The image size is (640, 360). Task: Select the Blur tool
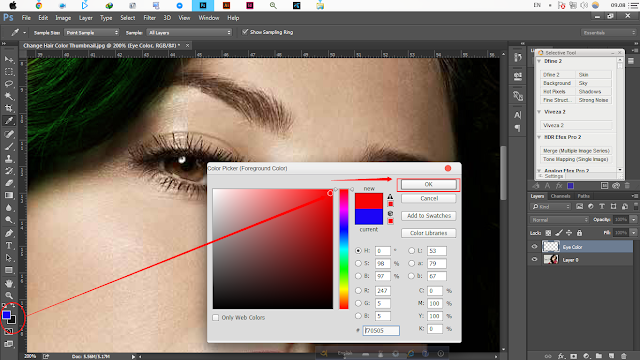point(9,208)
